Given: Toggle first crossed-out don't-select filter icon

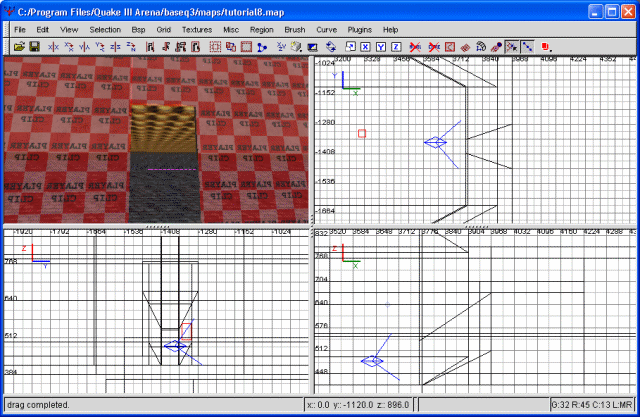Looking at the screenshot, I should point(415,47).
